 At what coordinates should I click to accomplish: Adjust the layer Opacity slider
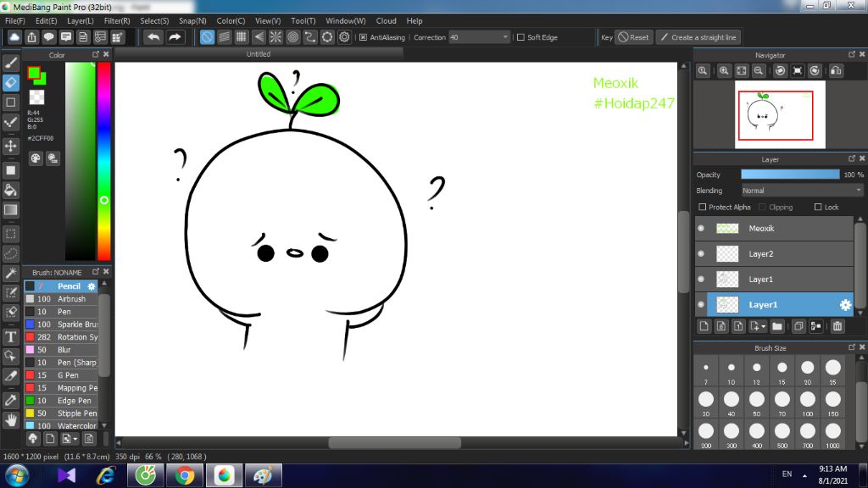(790, 175)
